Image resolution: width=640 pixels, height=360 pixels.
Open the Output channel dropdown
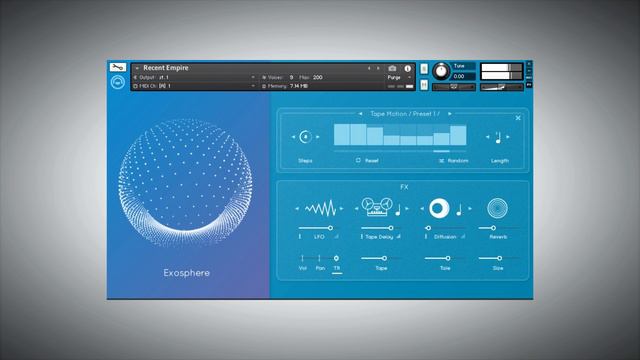click(x=253, y=77)
